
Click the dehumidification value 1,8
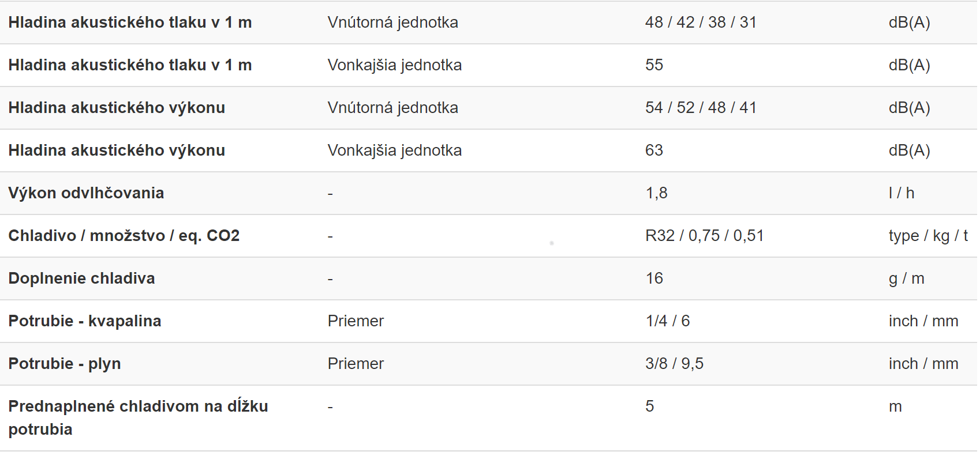tap(656, 193)
